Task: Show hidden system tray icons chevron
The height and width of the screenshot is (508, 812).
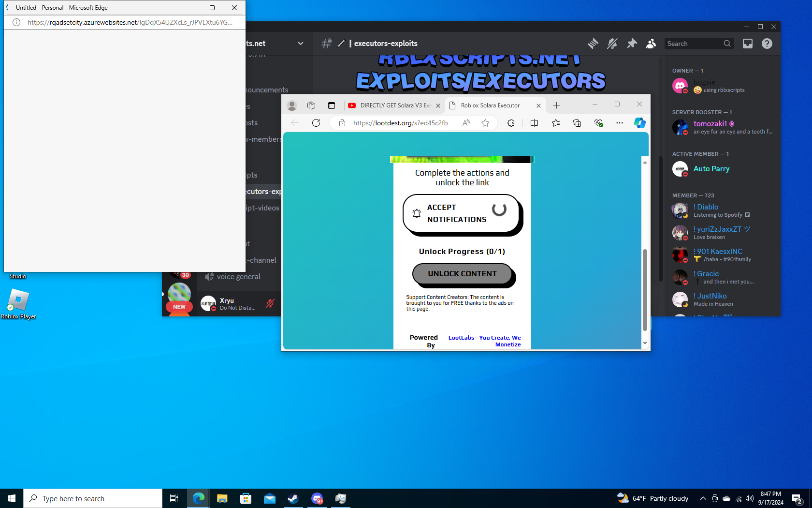Action: click(x=703, y=498)
